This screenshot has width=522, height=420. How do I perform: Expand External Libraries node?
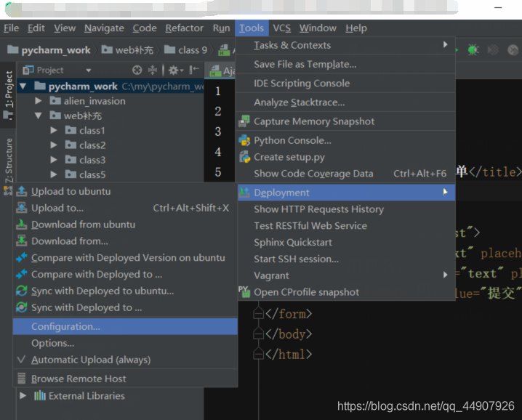click(23, 396)
